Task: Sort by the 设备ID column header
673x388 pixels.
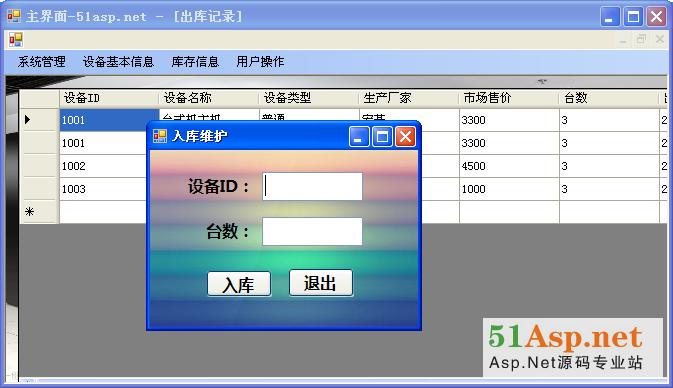Action: click(109, 98)
